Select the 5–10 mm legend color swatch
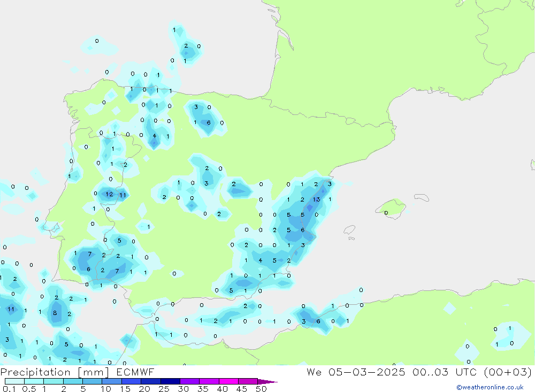Image resolution: width=535 pixels, height=392 pixels. 93,381
